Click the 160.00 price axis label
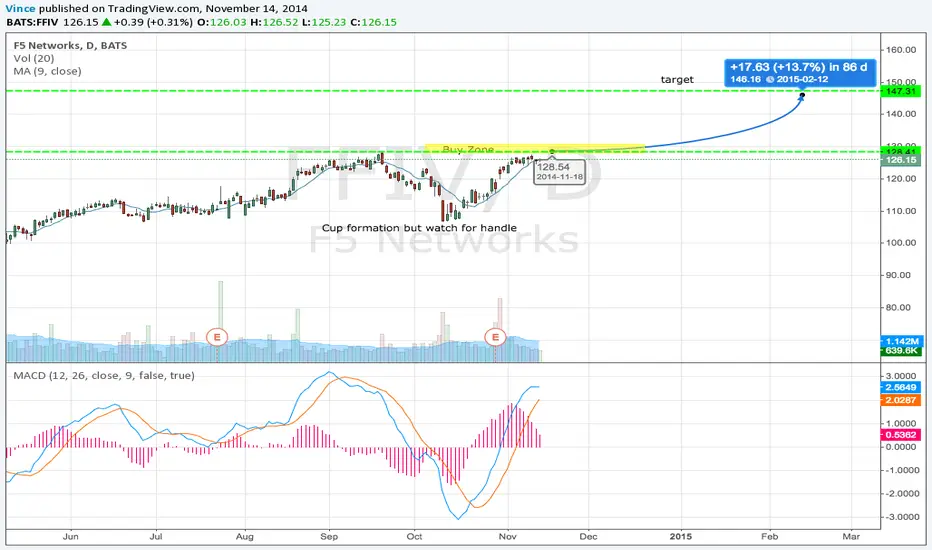The width and height of the screenshot is (932, 550). coord(901,50)
